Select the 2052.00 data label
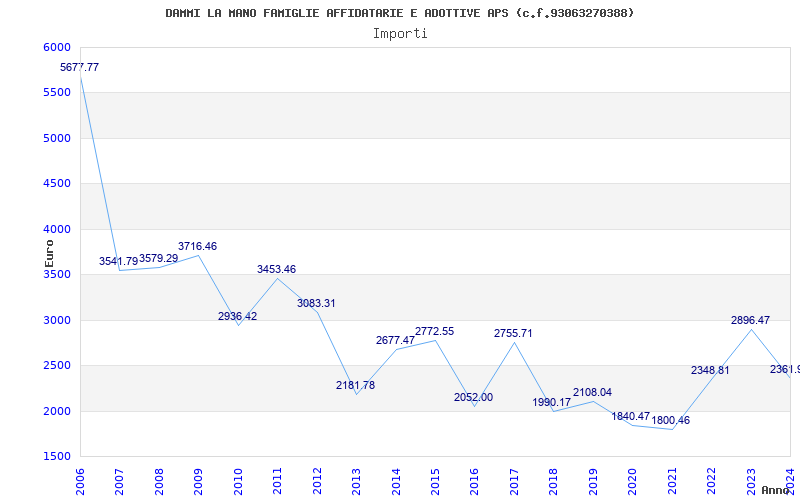The image size is (800, 500). (x=473, y=397)
